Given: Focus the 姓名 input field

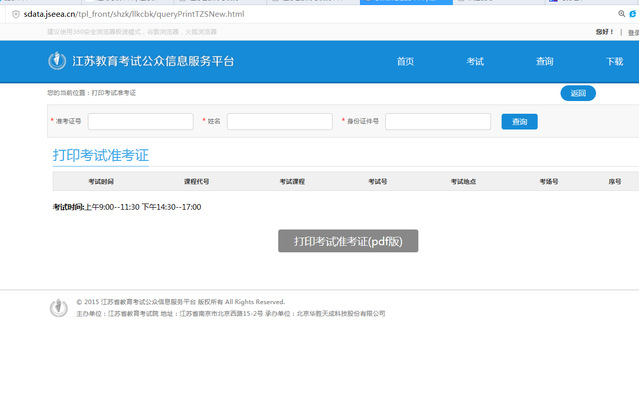Looking at the screenshot, I should [280, 121].
